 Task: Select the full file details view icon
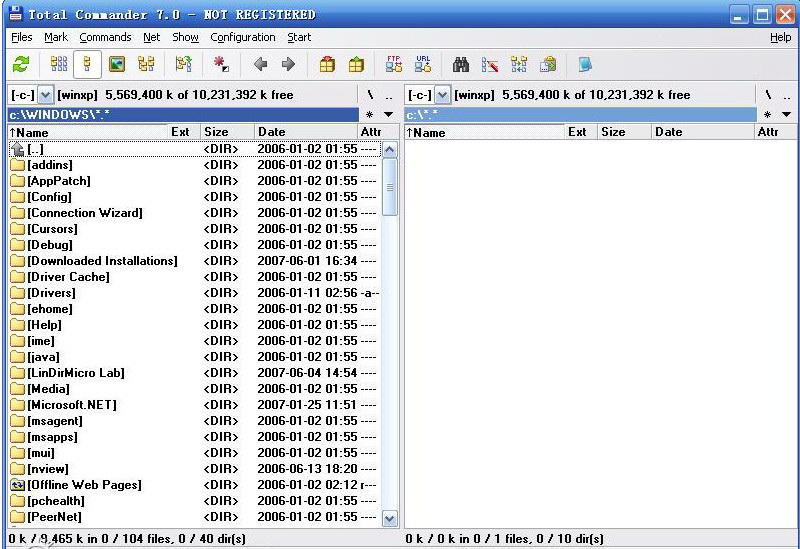[87, 64]
